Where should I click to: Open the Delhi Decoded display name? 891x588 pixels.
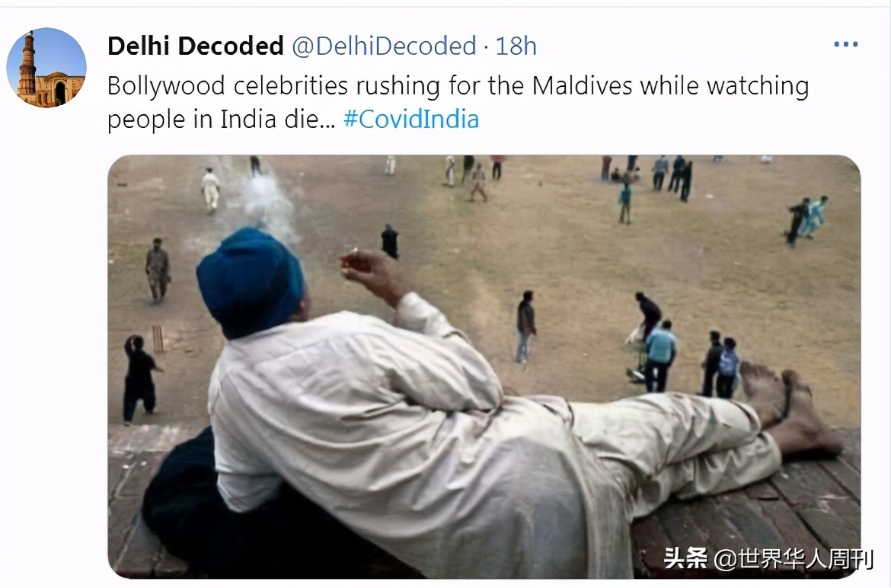[196, 46]
